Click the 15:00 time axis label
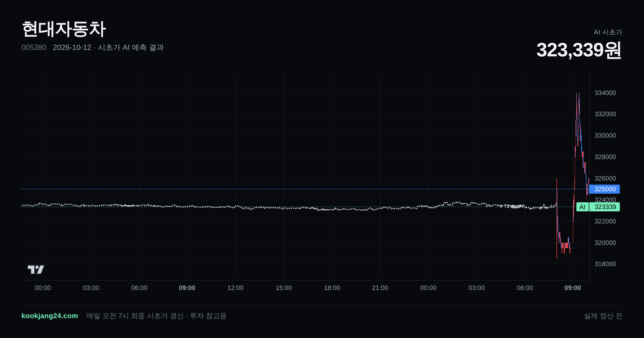 [x=284, y=288]
